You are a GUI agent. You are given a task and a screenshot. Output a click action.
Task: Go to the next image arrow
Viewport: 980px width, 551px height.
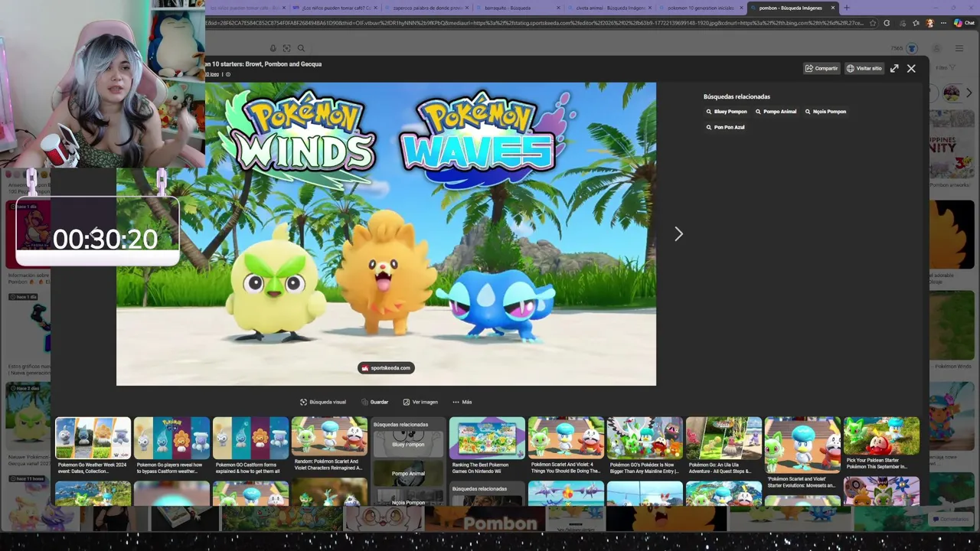coord(678,234)
